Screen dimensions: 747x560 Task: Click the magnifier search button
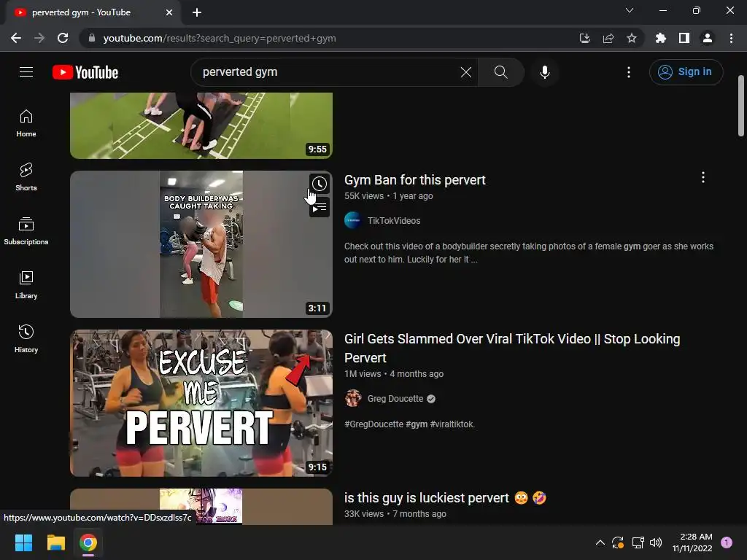pos(500,72)
